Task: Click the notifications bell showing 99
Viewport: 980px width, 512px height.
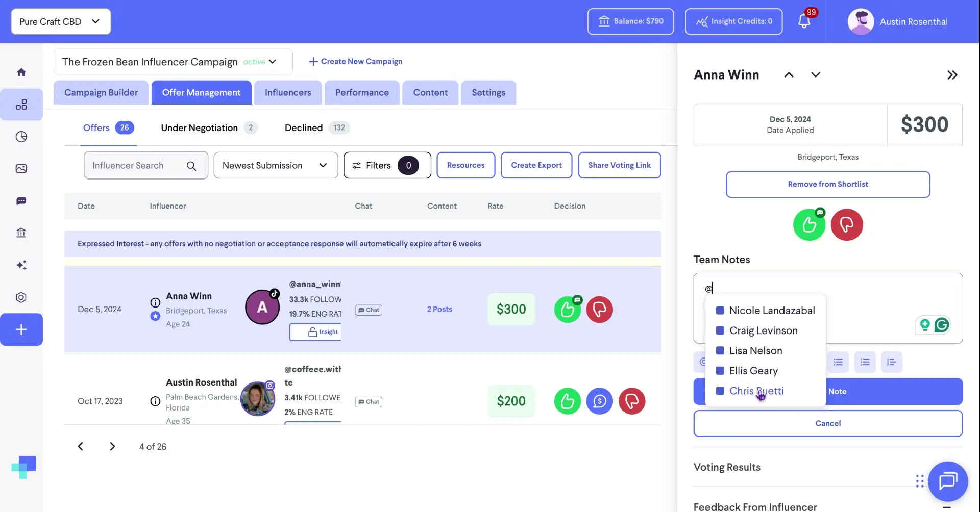Action: coord(805,21)
